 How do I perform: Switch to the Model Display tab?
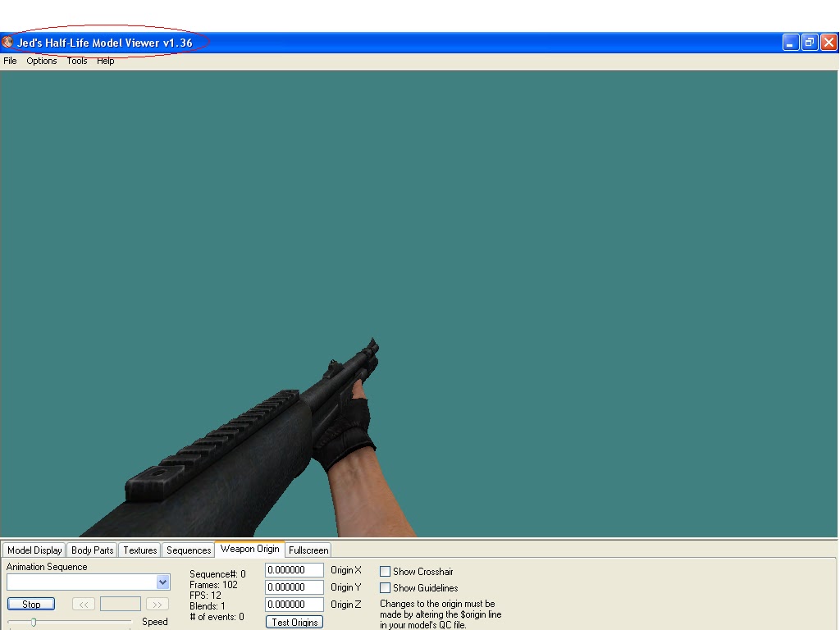pos(34,550)
